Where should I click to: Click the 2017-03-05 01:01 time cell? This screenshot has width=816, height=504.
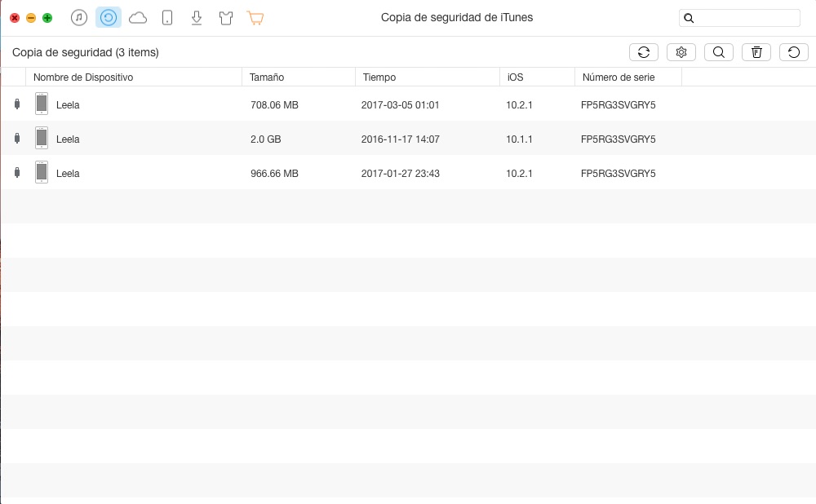point(400,105)
